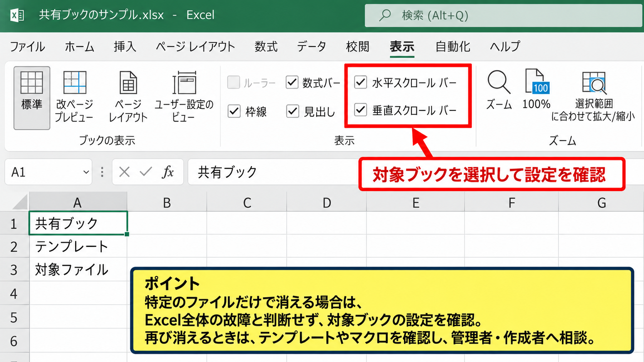Image resolution: width=644 pixels, height=362 pixels.
Task: Switch to the ホーム tab
Action: pos(79,47)
